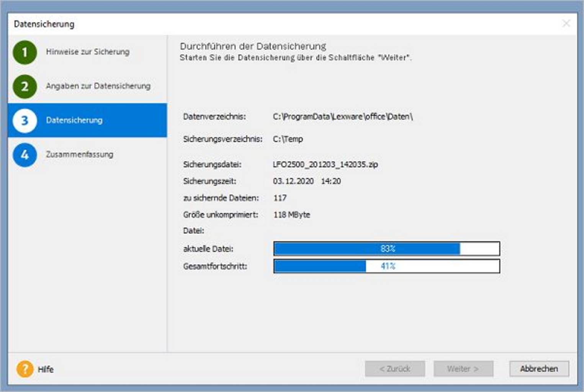
Task: Click the green step 2 circle icon
Action: [x=25, y=86]
